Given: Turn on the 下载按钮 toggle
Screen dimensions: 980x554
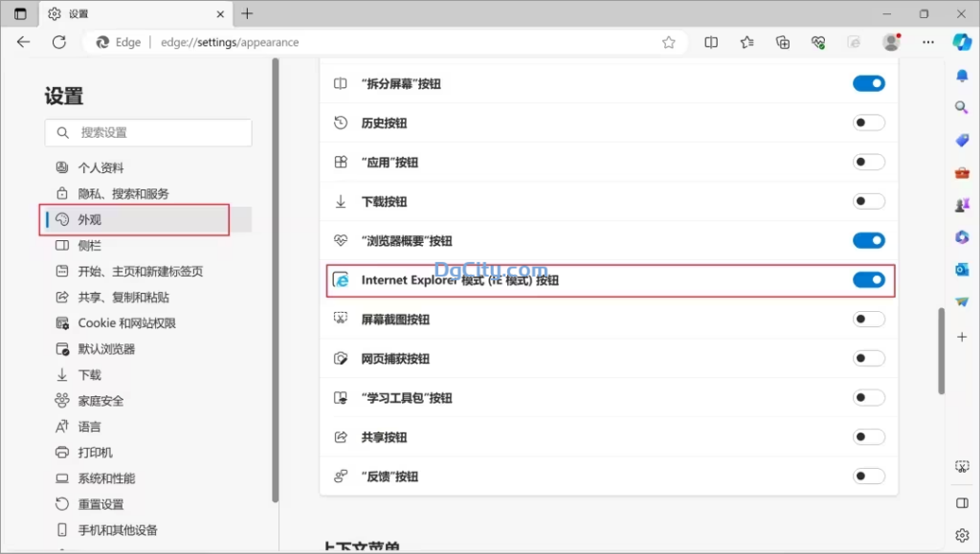Looking at the screenshot, I should tap(869, 201).
